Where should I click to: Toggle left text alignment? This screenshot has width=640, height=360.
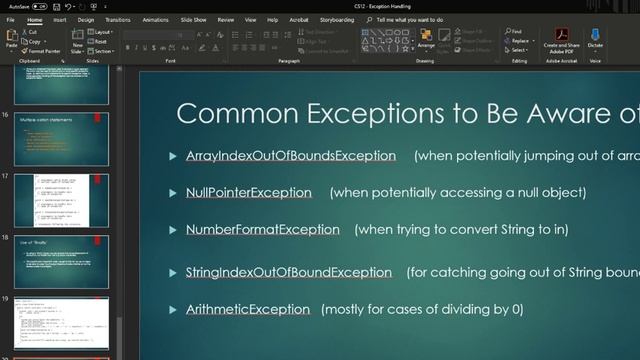pyautogui.click(x=236, y=48)
